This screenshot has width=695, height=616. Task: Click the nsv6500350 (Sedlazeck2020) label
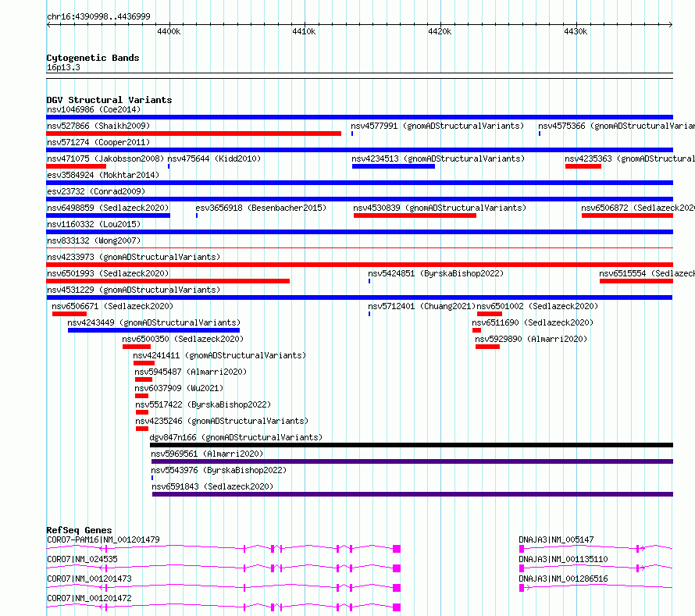[183, 339]
